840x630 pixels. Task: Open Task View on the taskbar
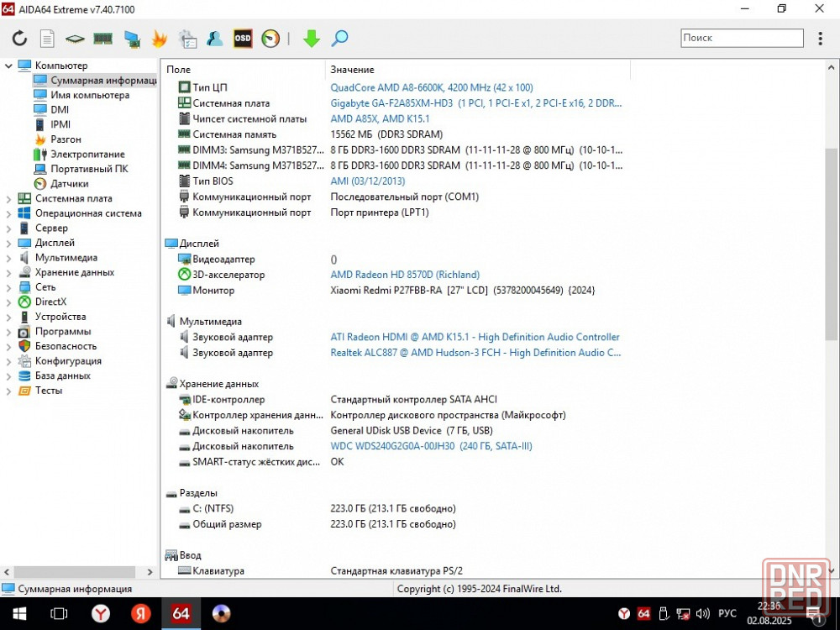tap(59, 613)
